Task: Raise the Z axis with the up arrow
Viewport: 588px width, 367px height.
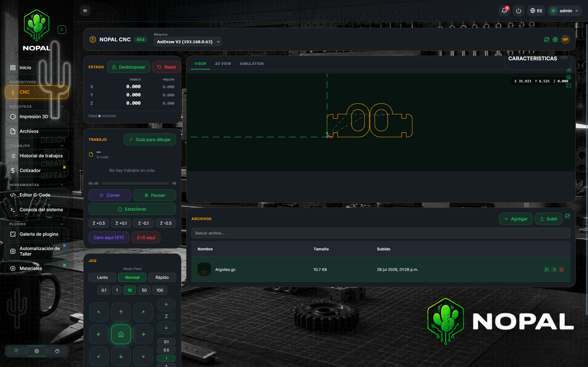Action: click(166, 305)
